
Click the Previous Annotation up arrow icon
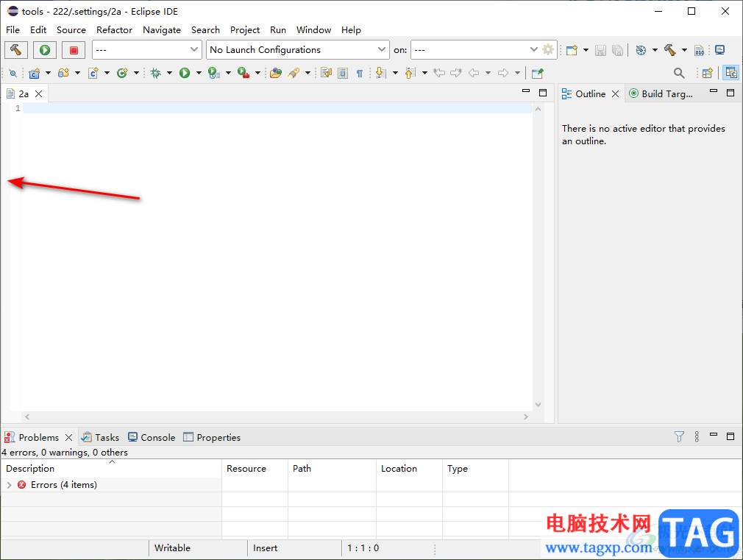pyautogui.click(x=410, y=73)
